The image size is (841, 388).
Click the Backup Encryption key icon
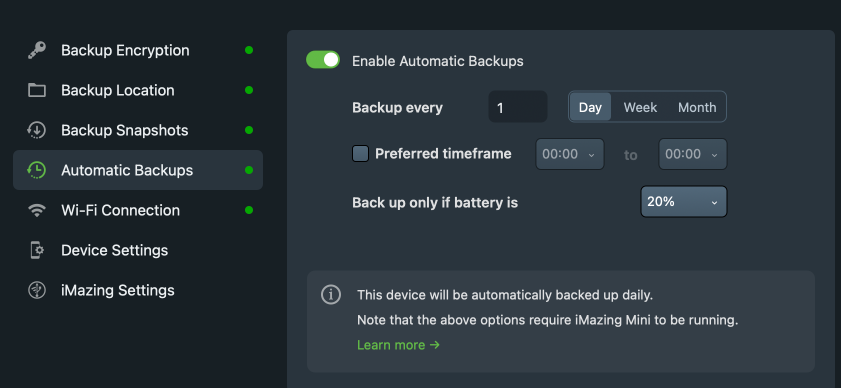tap(36, 50)
